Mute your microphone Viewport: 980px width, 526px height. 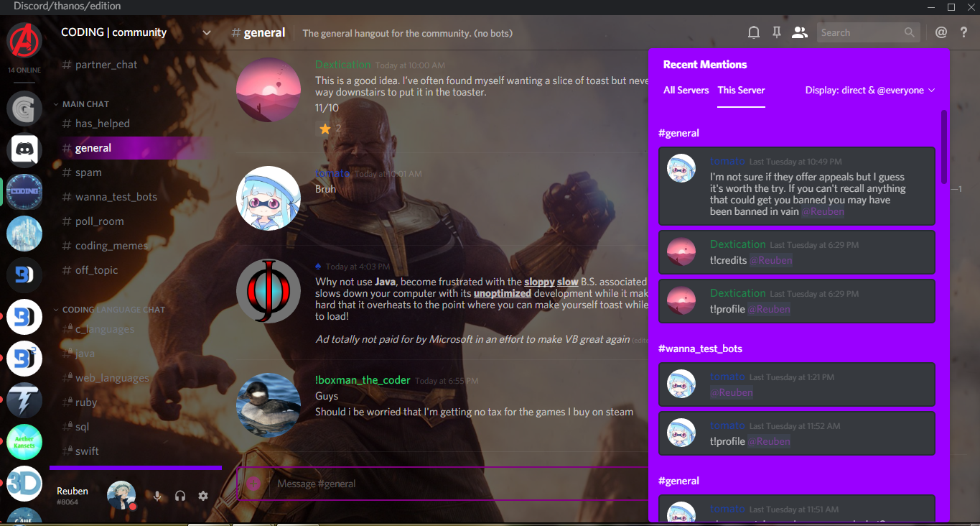[157, 496]
